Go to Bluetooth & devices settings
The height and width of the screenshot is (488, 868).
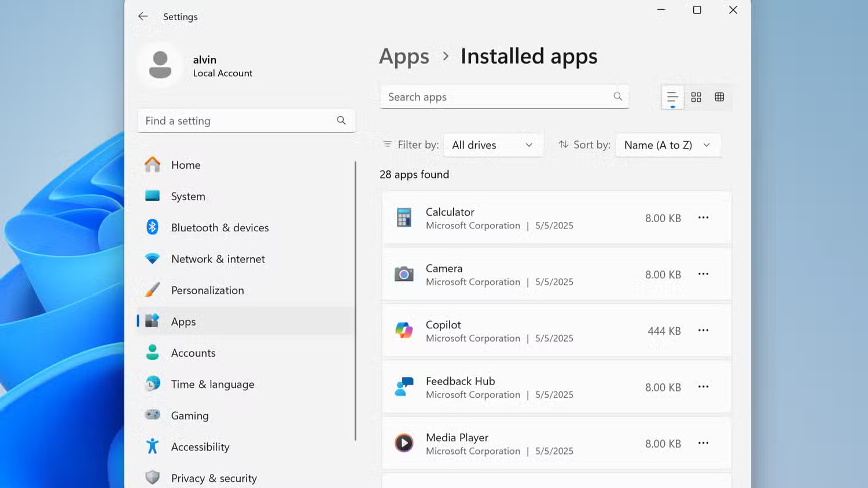[x=220, y=228]
